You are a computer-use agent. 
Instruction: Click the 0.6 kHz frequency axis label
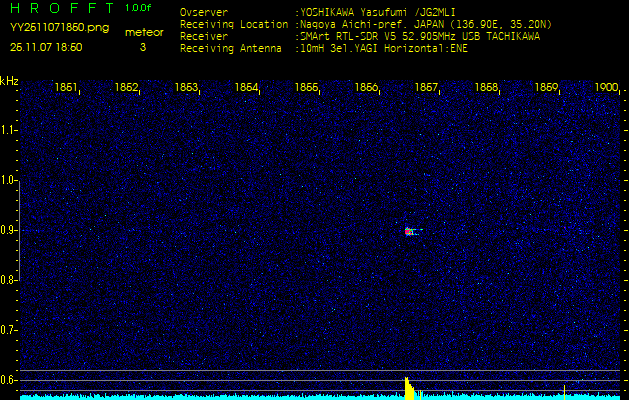(9, 380)
